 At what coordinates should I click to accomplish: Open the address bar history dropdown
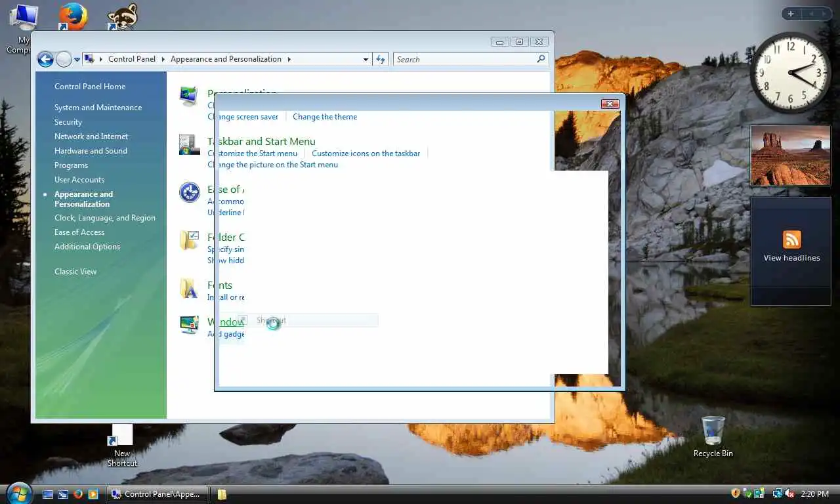pos(366,59)
